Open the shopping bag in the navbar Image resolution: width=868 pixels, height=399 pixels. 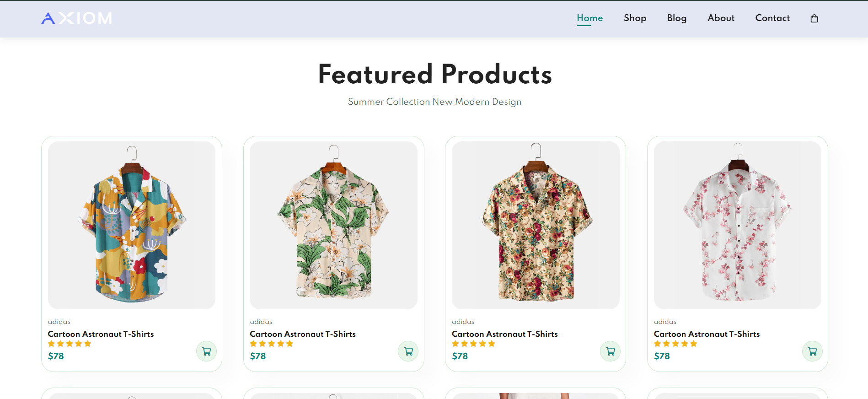[814, 18]
